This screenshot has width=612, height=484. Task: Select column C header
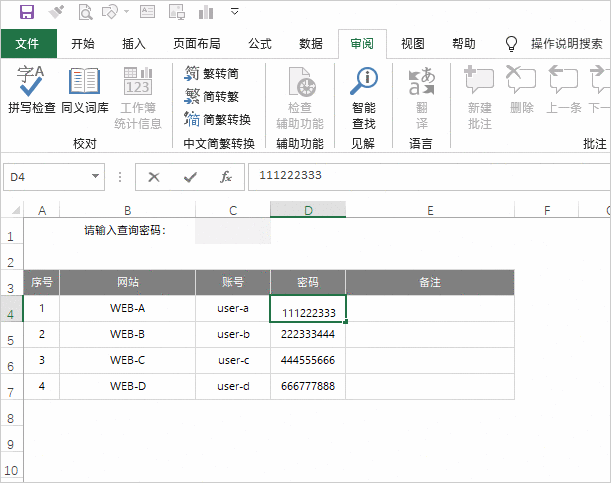[x=233, y=210]
